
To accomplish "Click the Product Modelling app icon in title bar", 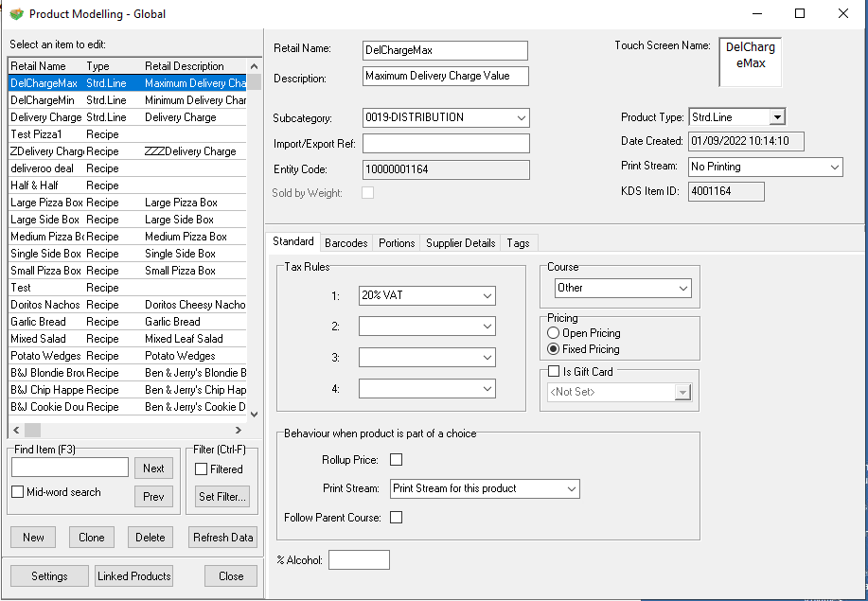I will coord(16,14).
